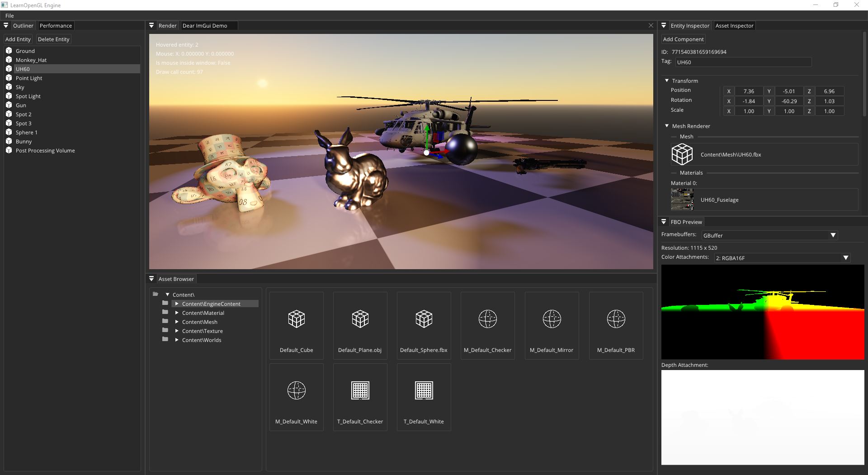
Task: Expand the Content\Texture tree node
Action: 177,331
